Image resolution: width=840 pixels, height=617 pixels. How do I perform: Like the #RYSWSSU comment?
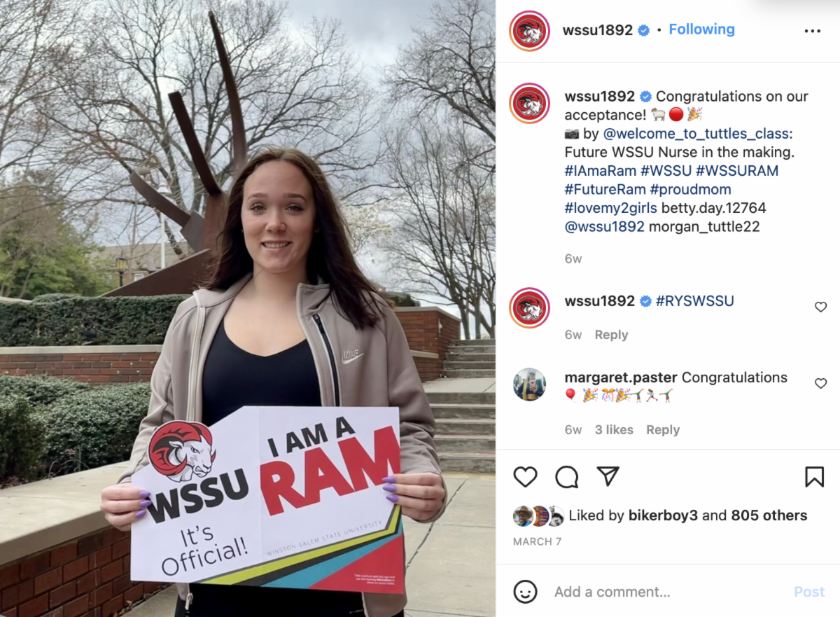pos(821,307)
